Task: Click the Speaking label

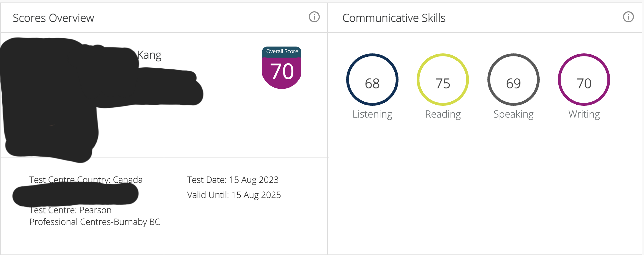Action: coord(514,114)
